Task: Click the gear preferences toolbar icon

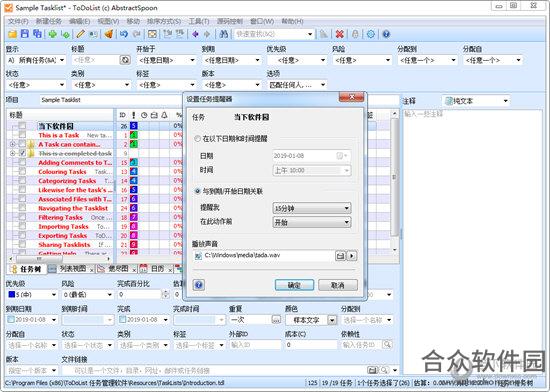Action: pyautogui.click(x=370, y=34)
